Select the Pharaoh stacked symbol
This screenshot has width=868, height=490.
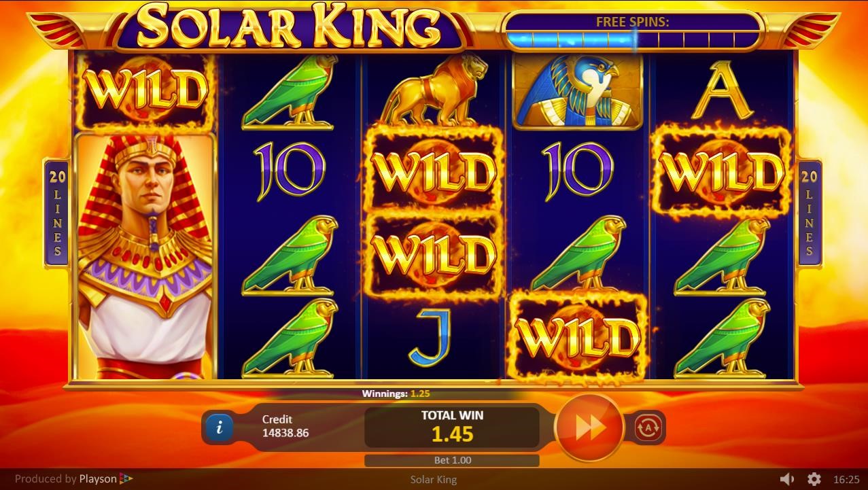pos(145,256)
